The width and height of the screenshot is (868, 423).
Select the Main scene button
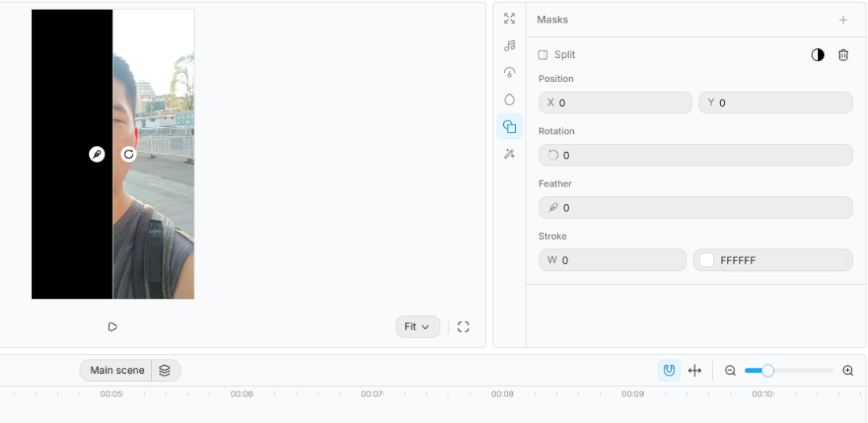(117, 371)
